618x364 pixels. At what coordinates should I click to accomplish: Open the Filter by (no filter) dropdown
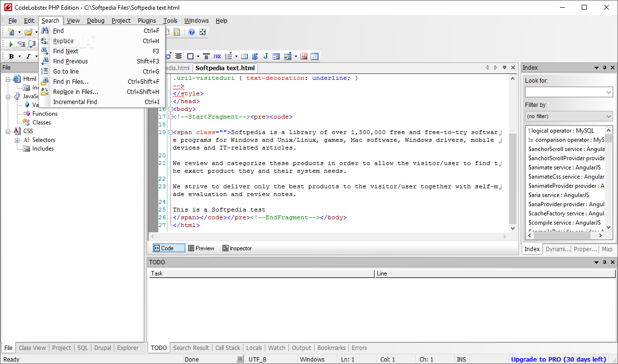pyautogui.click(x=609, y=116)
